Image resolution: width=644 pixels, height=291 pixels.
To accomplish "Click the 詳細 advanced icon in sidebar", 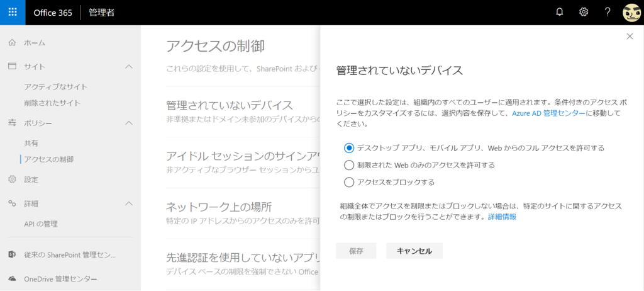I will [13, 203].
